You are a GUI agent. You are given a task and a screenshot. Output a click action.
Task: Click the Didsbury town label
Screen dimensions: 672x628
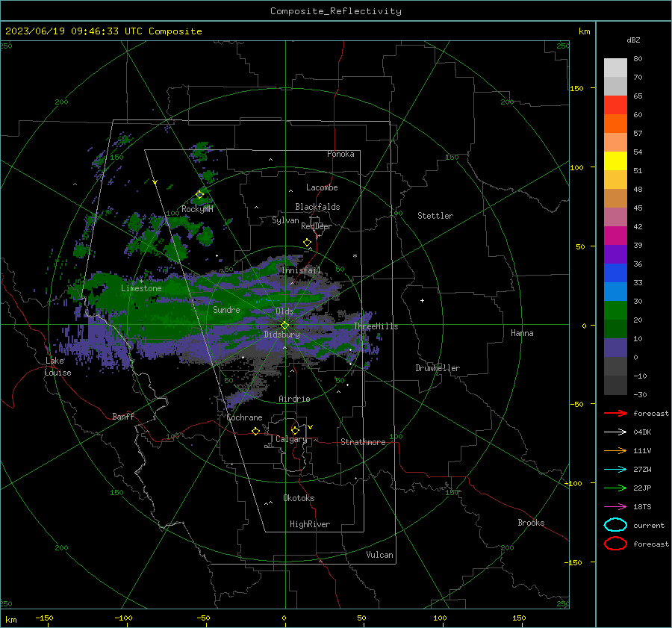click(x=281, y=335)
